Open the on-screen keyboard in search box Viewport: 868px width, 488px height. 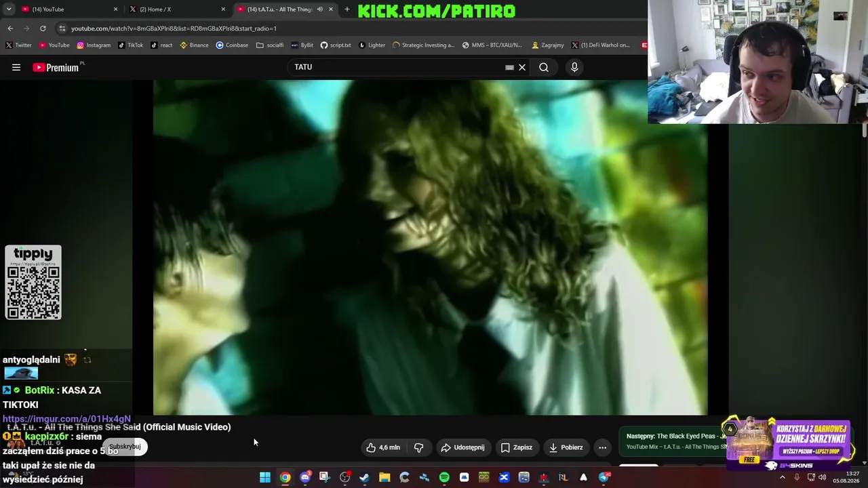point(509,67)
